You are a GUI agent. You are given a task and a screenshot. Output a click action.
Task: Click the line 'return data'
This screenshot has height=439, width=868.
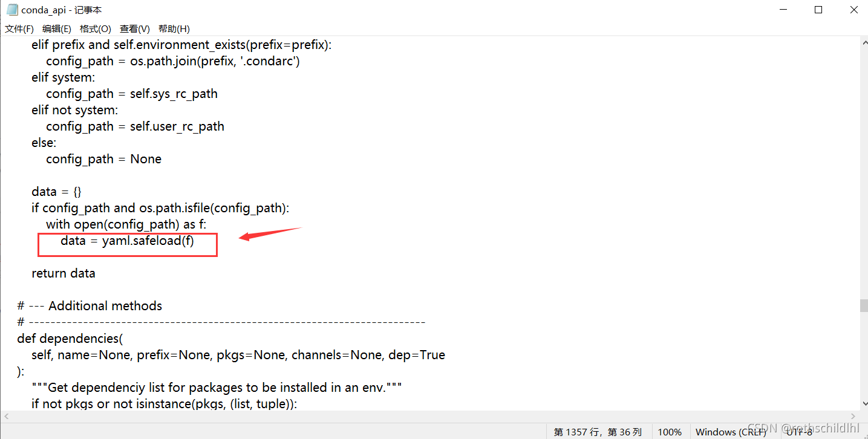64,273
